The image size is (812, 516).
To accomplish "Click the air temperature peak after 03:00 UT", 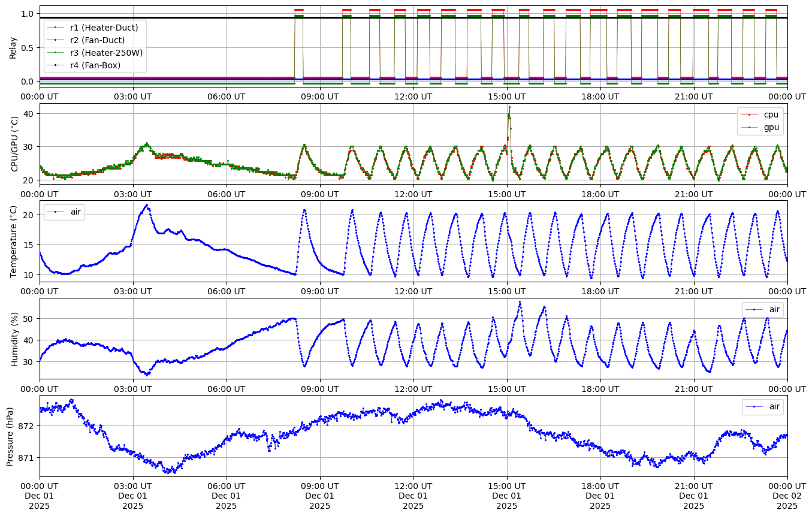I will pos(146,205).
